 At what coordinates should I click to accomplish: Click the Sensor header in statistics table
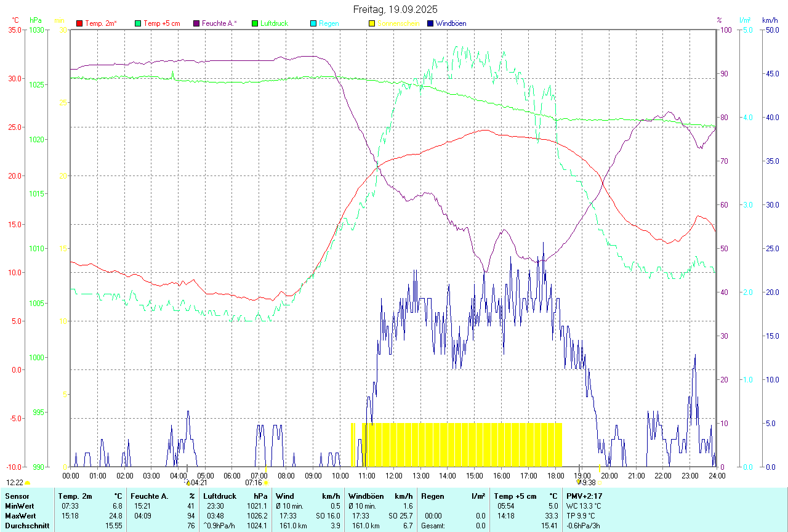tap(17, 496)
